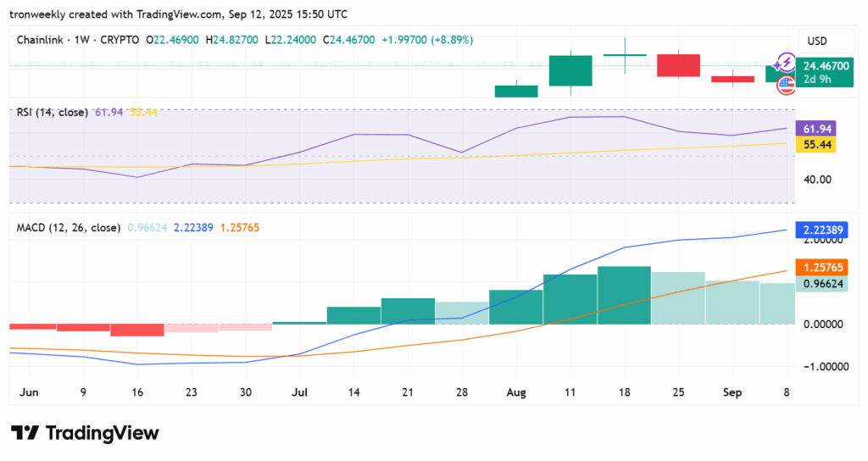Image resolution: width=868 pixels, height=461 pixels.
Task: Click the 25 date on time axis
Action: click(x=678, y=392)
